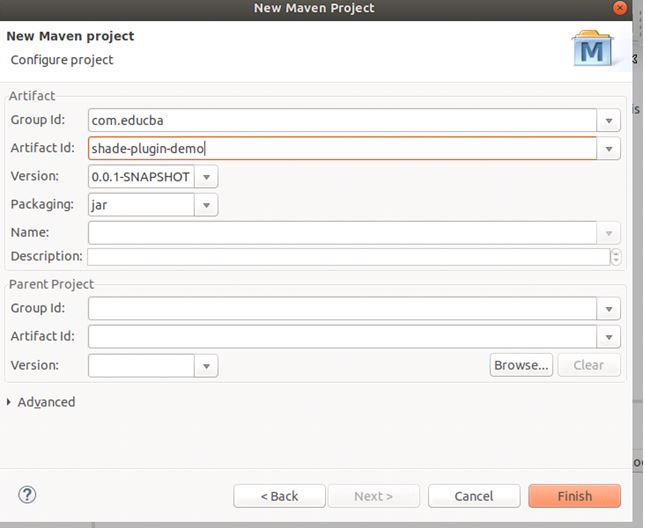Image resolution: width=645 pixels, height=528 pixels.
Task: Click the help question mark icon
Action: [x=27, y=495]
